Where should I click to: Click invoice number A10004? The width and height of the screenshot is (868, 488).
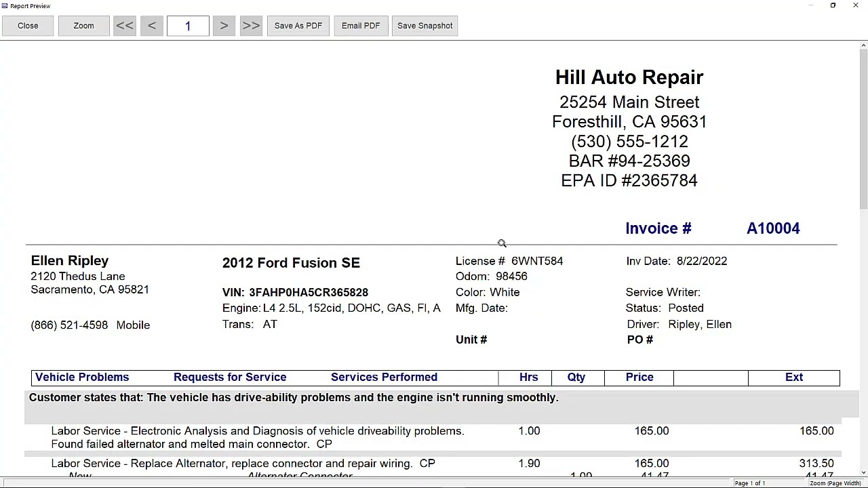point(773,228)
